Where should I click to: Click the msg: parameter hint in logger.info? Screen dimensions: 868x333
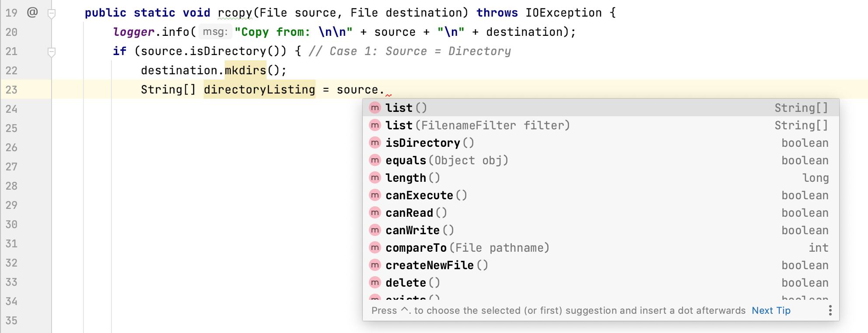[x=215, y=32]
